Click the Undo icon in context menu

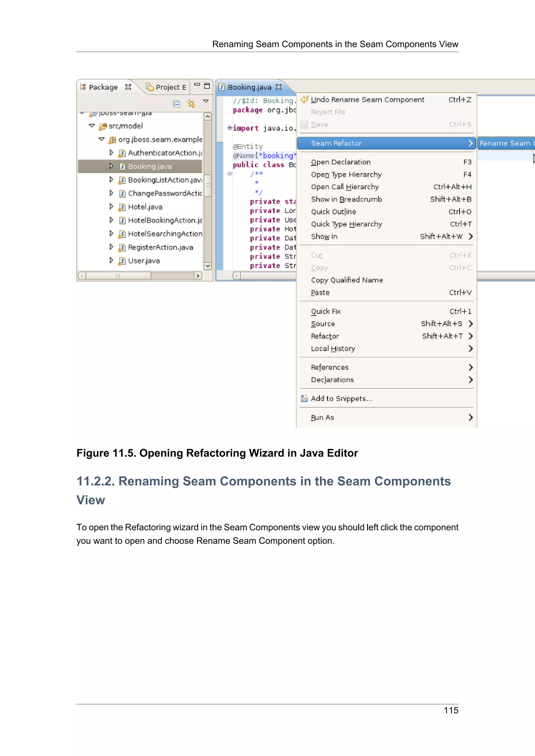point(304,99)
